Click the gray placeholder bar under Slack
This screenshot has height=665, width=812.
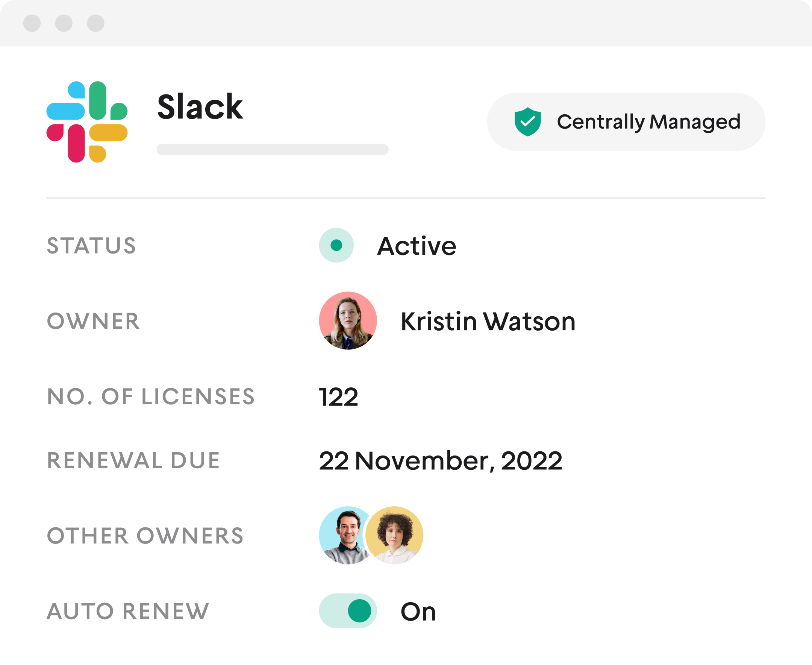coord(272,149)
